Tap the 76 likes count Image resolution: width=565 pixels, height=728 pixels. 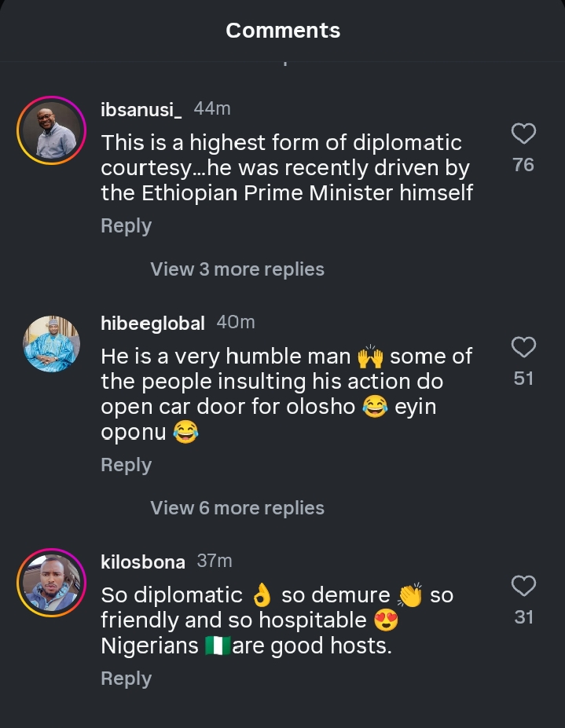[x=523, y=165]
